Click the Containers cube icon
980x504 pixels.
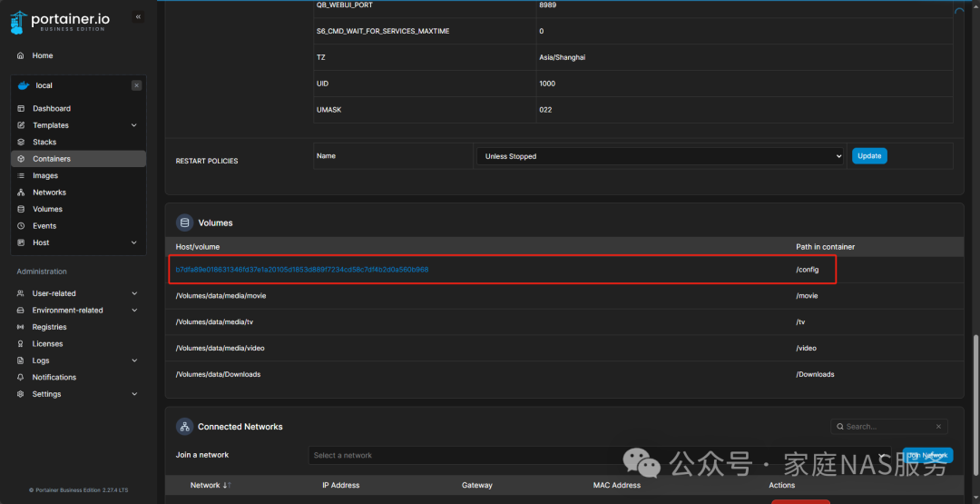pos(21,159)
